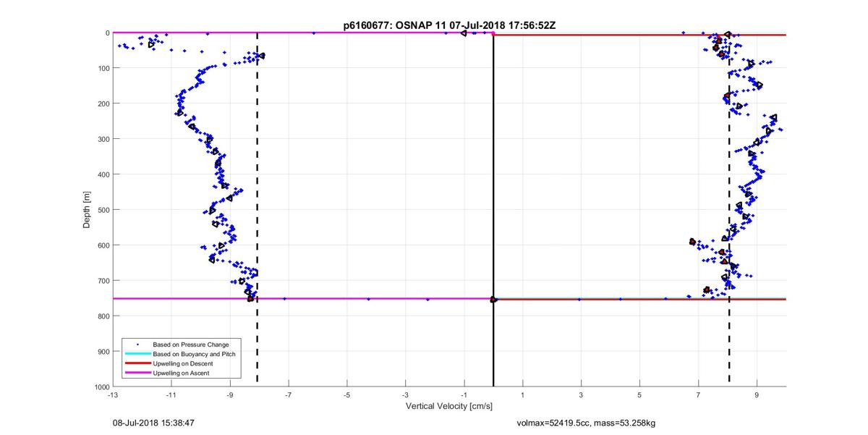Viewport: 868px width, 435px height.
Task: Click legend entry Based on Buoyancy and Pitch
Action: 195,353
